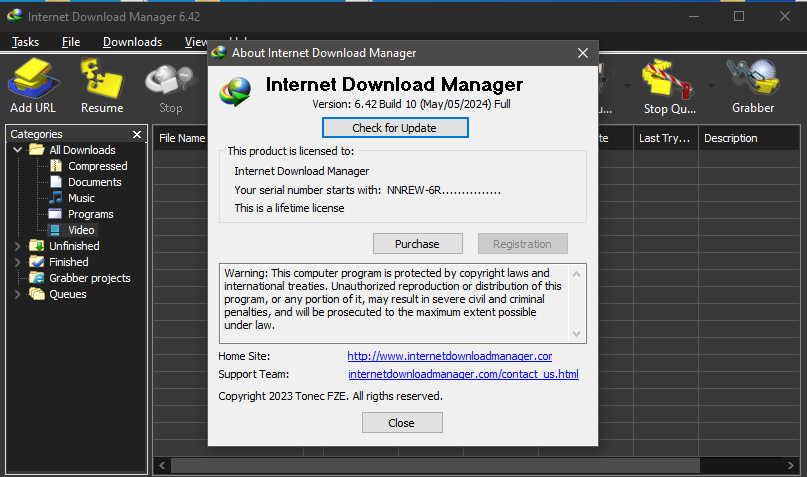
Task: Click the Copyright 2023 Tonec FZE text
Action: [330, 396]
